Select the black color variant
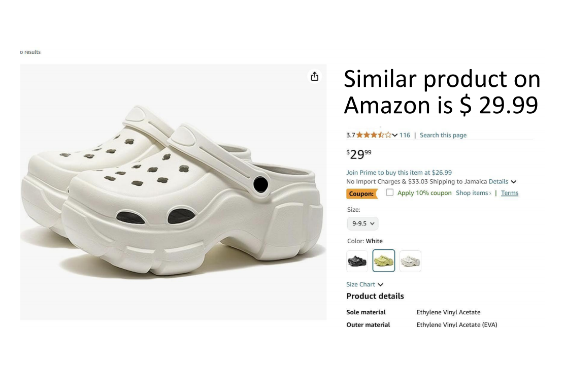This screenshot has width=564, height=392. pyautogui.click(x=357, y=260)
